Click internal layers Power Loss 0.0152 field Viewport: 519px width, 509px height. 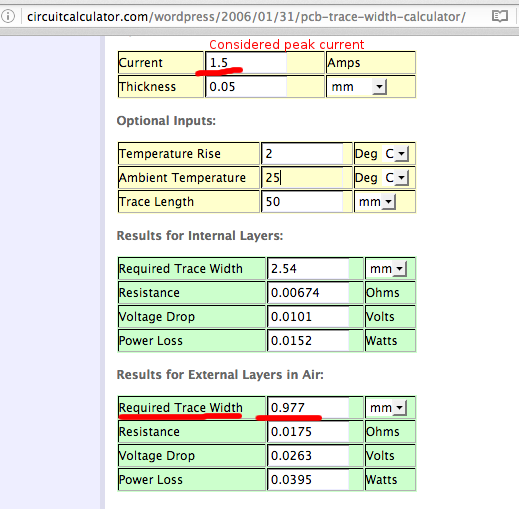(308, 340)
